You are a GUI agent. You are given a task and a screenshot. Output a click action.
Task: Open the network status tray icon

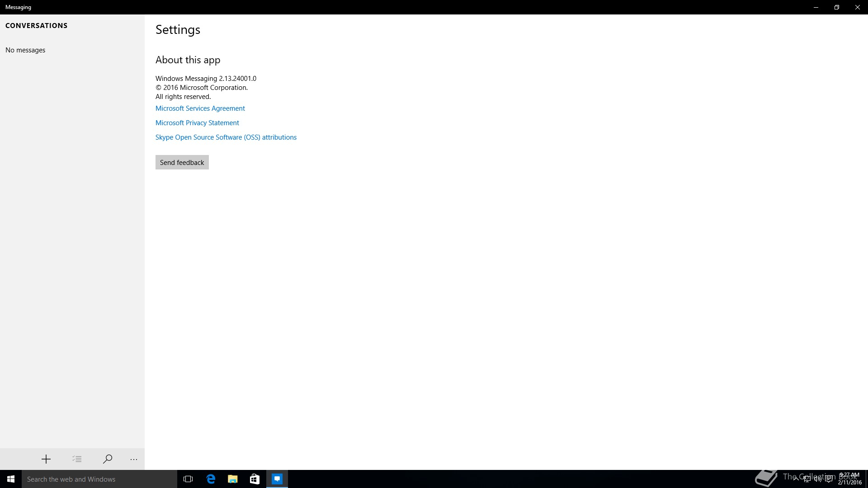click(x=807, y=479)
